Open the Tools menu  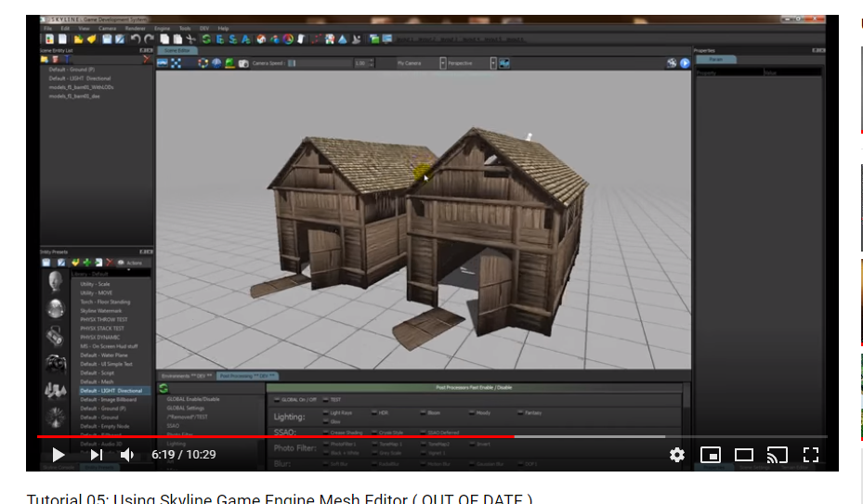[185, 28]
